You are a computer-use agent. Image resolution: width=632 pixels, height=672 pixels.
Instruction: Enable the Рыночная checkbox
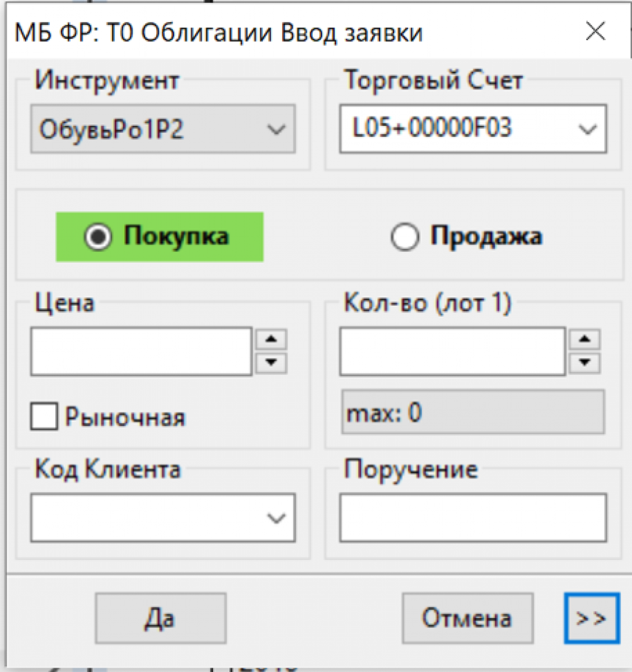43,417
